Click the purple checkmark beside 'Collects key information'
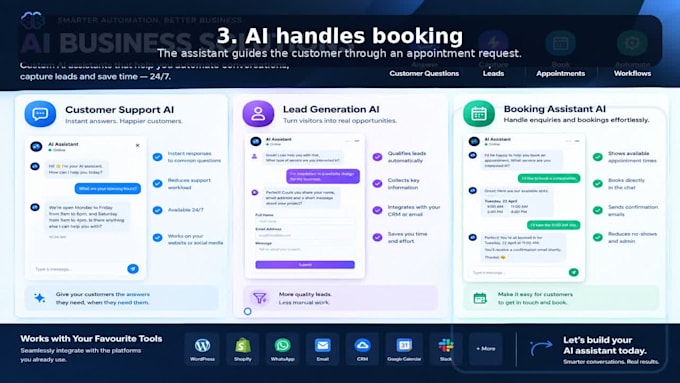 pyautogui.click(x=377, y=184)
